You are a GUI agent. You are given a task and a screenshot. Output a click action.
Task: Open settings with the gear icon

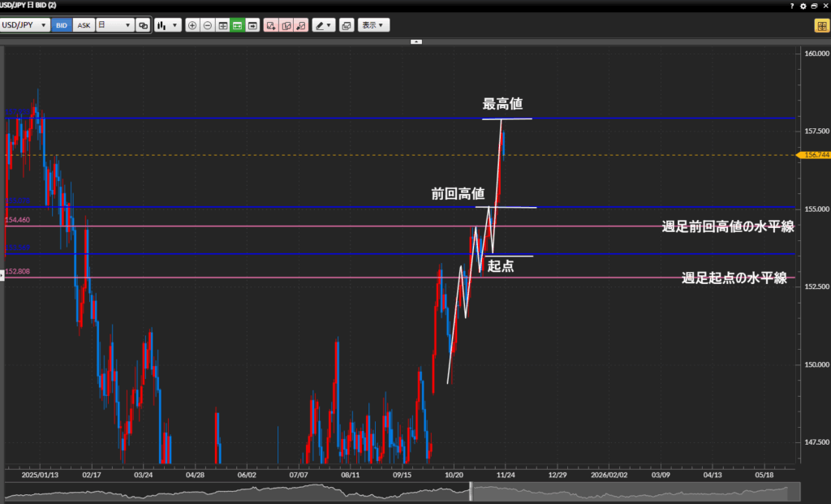click(x=803, y=6)
